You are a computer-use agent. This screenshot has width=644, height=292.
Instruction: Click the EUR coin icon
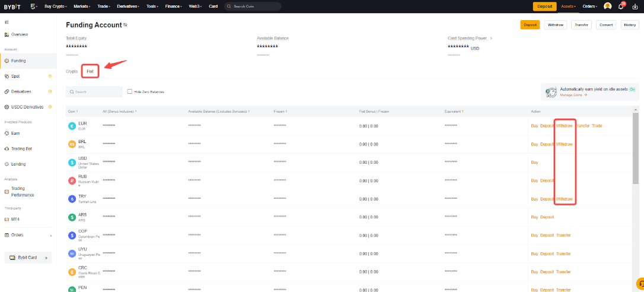(x=72, y=126)
